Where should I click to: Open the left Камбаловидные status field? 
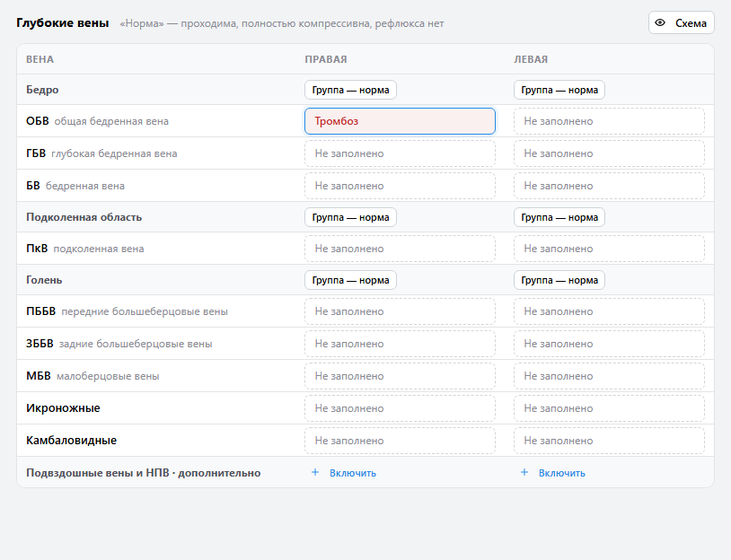click(610, 441)
